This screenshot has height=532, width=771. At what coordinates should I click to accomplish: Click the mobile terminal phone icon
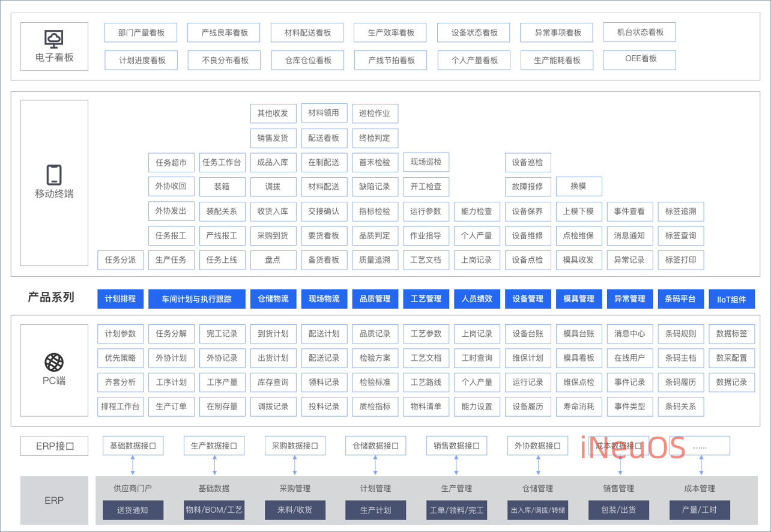54,175
